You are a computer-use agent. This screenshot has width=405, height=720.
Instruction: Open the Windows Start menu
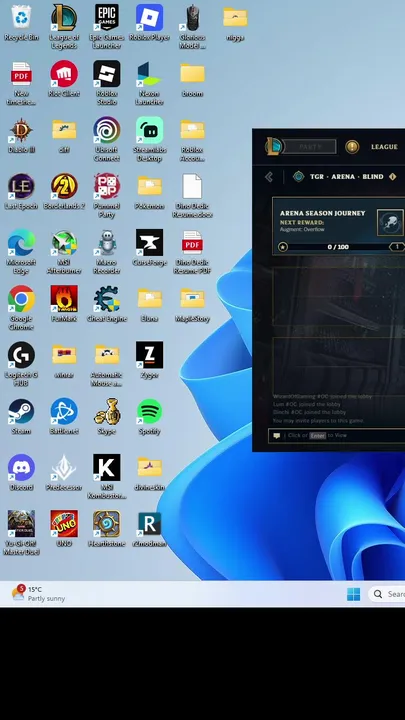(x=354, y=594)
